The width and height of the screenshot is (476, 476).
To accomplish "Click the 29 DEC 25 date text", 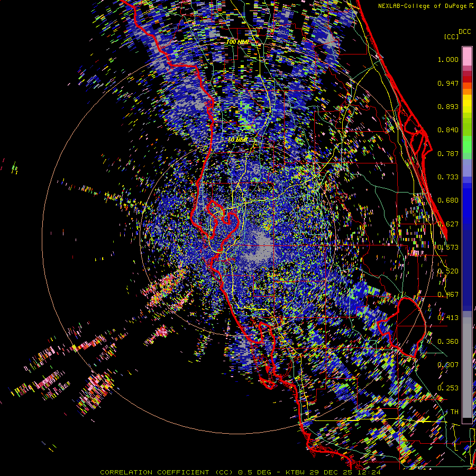I will (331, 472).
